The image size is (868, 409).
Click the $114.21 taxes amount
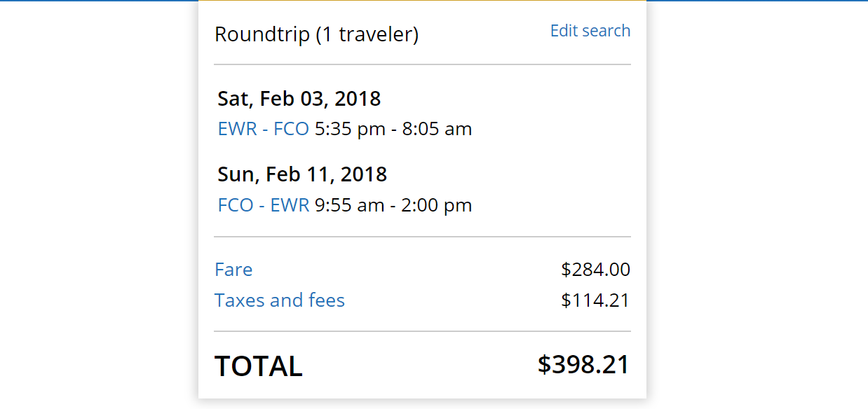595,300
